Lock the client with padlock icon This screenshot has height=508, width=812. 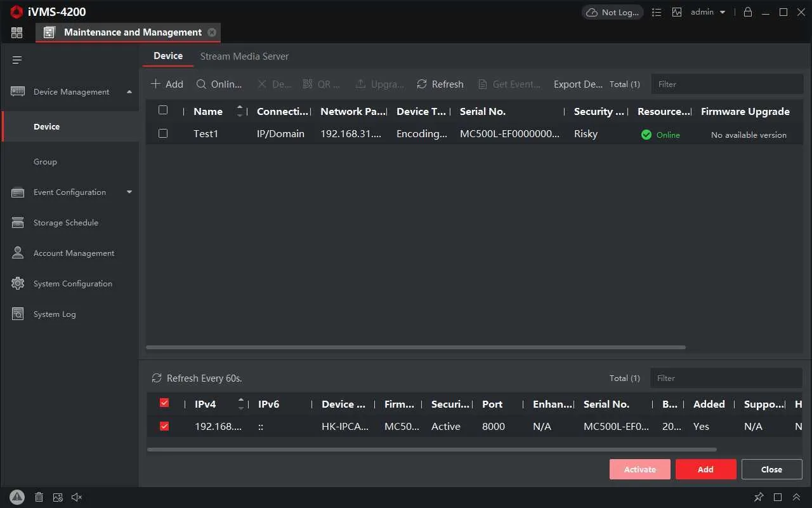coord(748,12)
